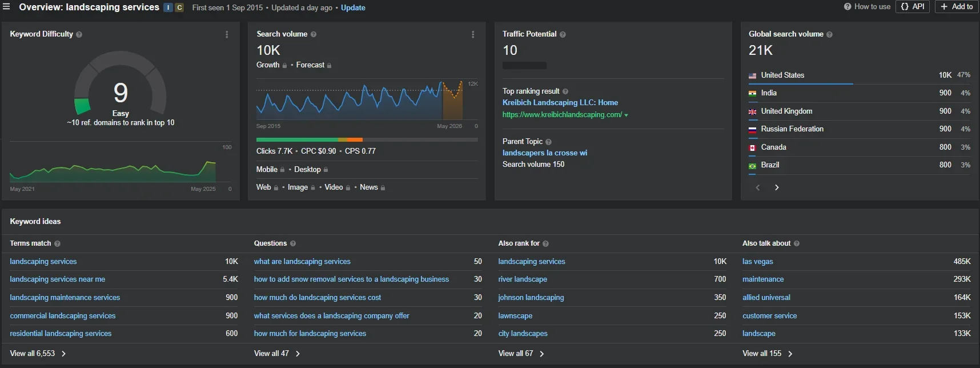Expand the Kreibich Landscaping URL dropdown
The width and height of the screenshot is (980, 368).
tap(626, 115)
